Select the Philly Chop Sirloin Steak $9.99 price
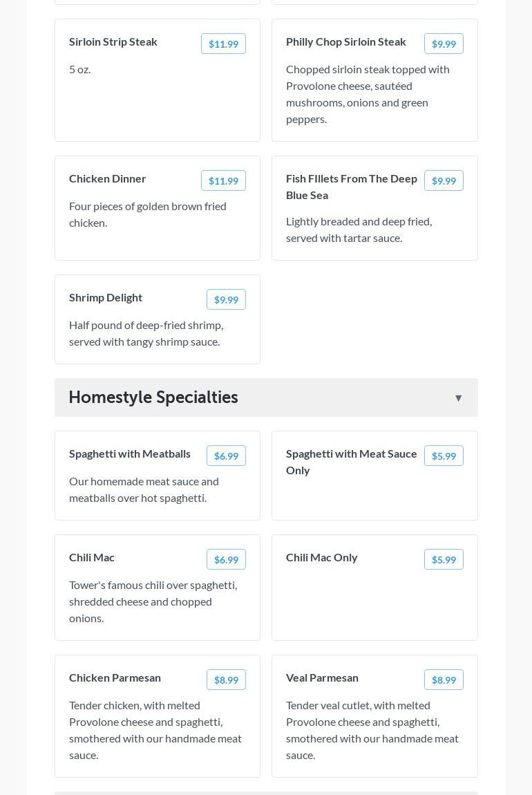Screen dimensions: 532x795 click(x=444, y=44)
